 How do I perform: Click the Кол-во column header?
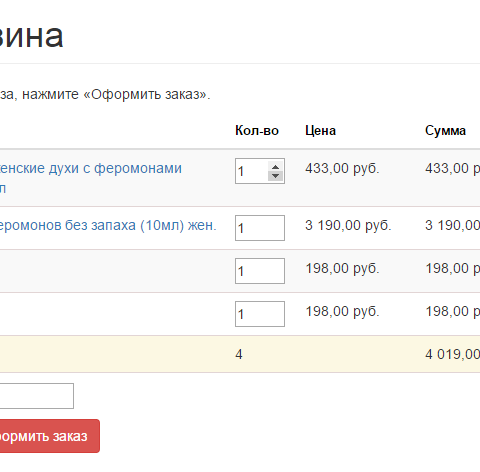(257, 131)
